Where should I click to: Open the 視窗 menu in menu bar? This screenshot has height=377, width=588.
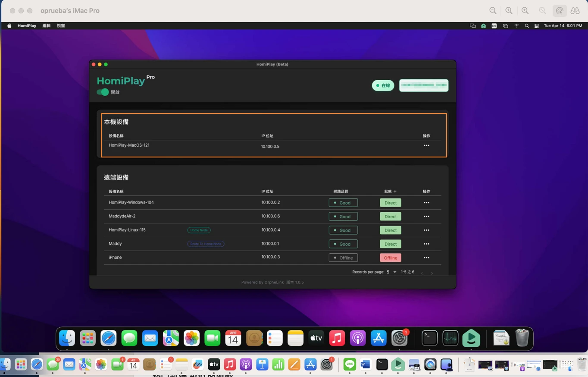click(x=61, y=26)
